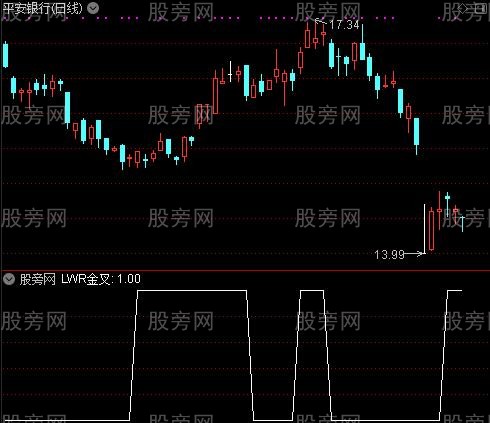Select the candlestick at the 13.99 low
490x423 pixels.
tap(424, 229)
